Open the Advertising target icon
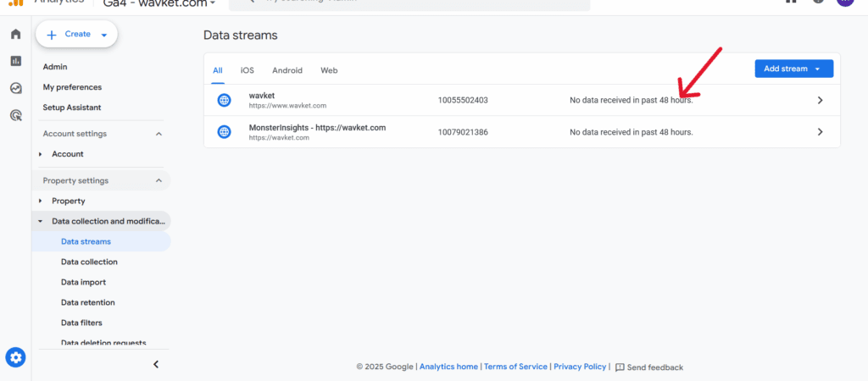The image size is (868, 381). coord(15,115)
